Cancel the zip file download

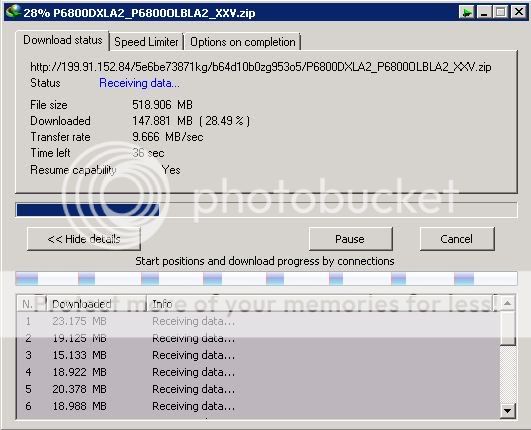[457, 239]
